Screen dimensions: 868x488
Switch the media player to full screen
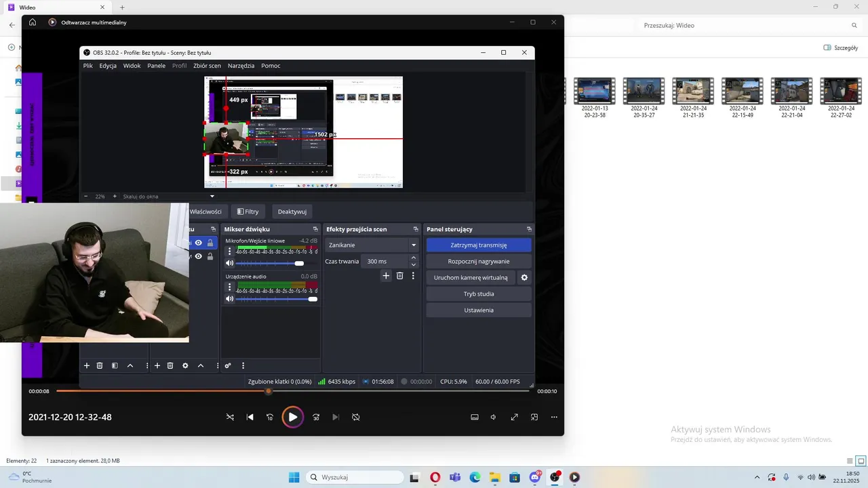click(514, 417)
